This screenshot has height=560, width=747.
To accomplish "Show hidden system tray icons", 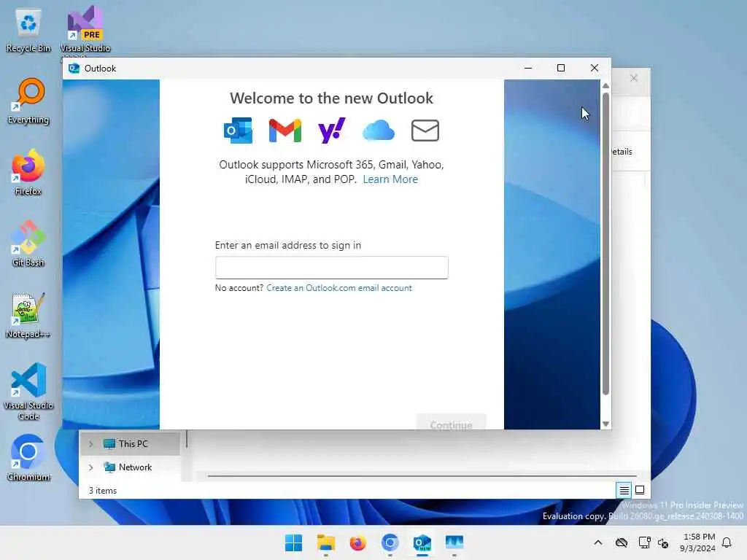I will [598, 542].
